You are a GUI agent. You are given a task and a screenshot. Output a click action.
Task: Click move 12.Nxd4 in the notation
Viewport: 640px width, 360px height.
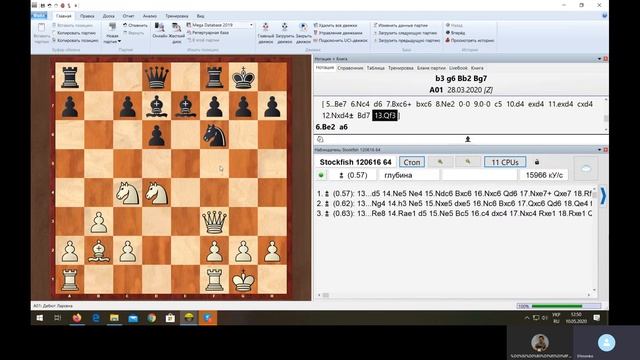pyautogui.click(x=338, y=116)
